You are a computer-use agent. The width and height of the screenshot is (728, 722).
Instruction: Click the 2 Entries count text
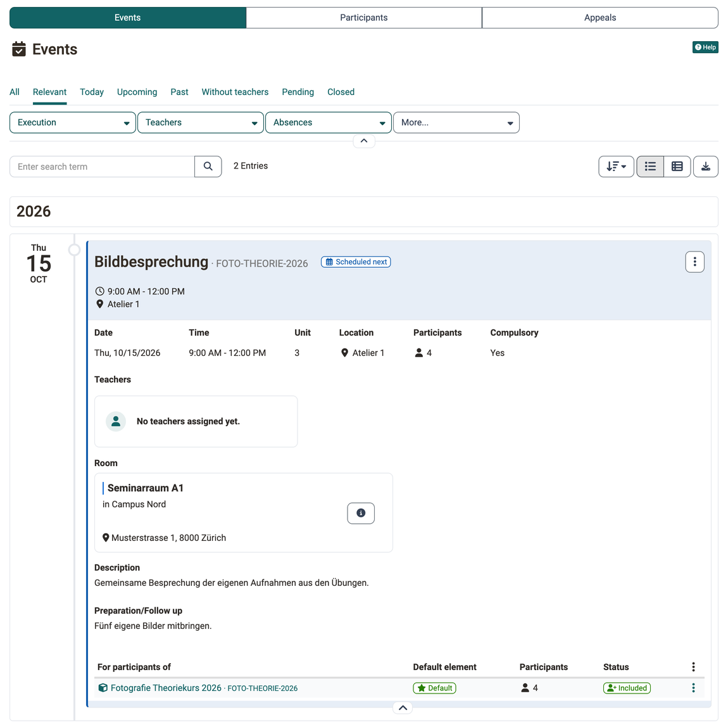pos(251,166)
